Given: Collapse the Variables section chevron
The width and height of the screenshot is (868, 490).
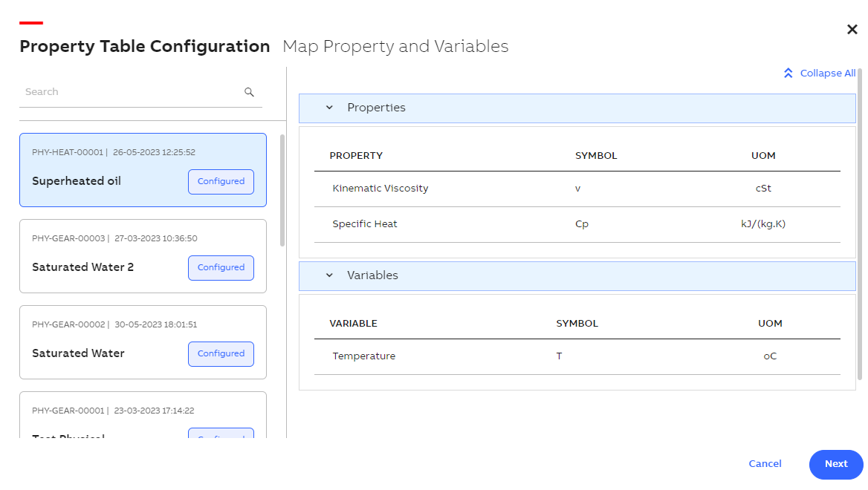Looking at the screenshot, I should [329, 275].
